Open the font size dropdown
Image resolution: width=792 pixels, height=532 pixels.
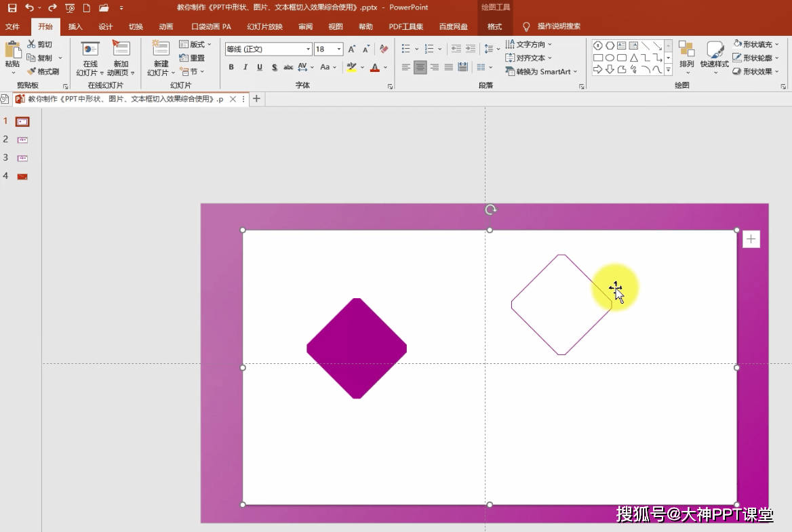(x=339, y=49)
